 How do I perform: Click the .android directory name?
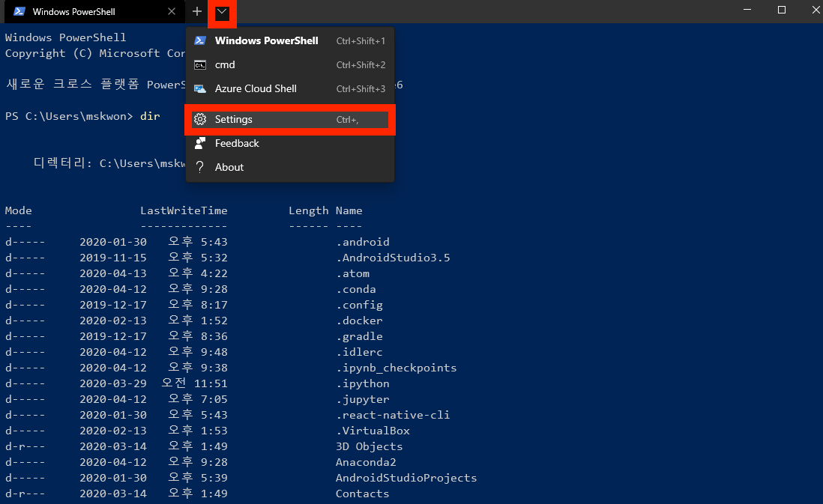[363, 242]
